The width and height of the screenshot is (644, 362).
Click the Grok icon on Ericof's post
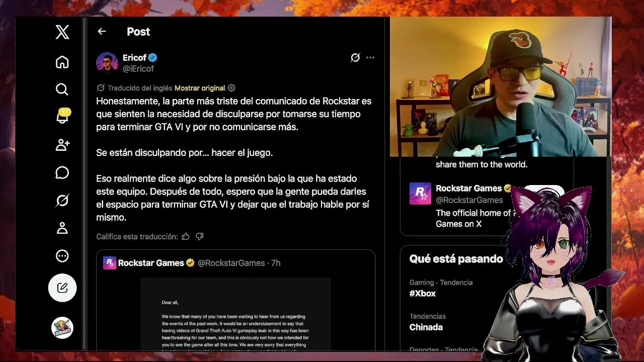click(355, 58)
